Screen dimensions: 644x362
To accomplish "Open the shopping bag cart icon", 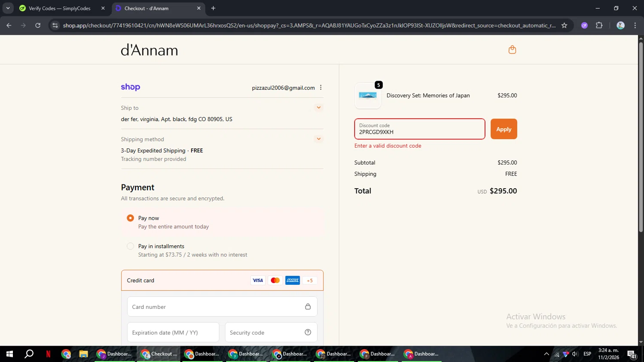I will pyautogui.click(x=512, y=50).
